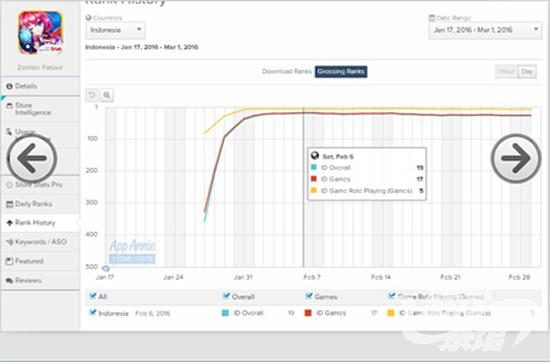
Task: Click the ID Games red legend swatch
Action: (308, 313)
